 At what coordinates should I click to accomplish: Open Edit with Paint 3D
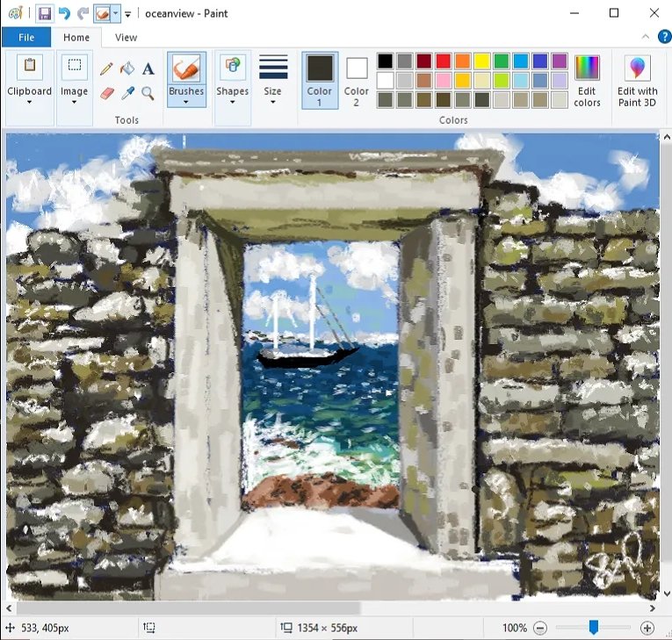coord(637,82)
